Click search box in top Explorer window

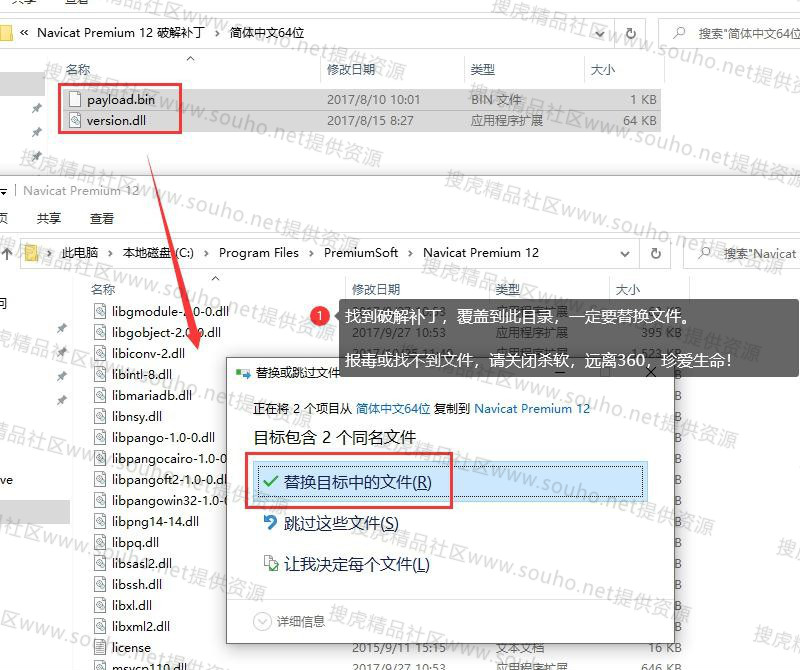point(730,34)
